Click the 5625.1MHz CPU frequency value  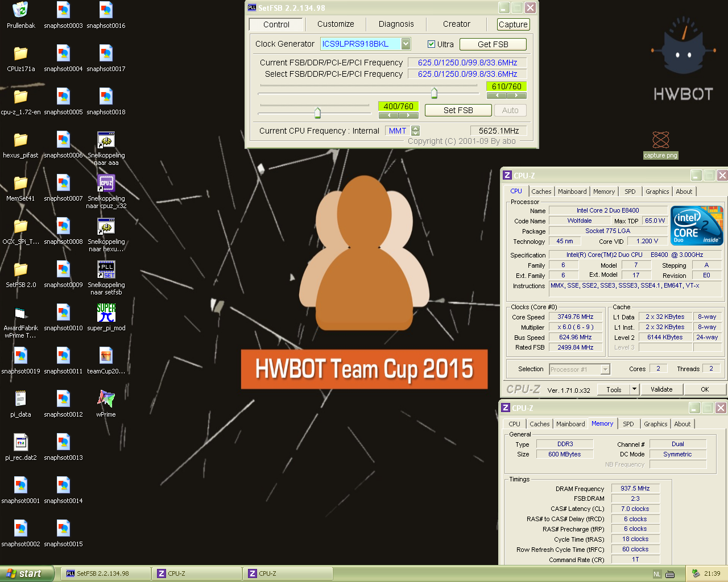coord(499,131)
